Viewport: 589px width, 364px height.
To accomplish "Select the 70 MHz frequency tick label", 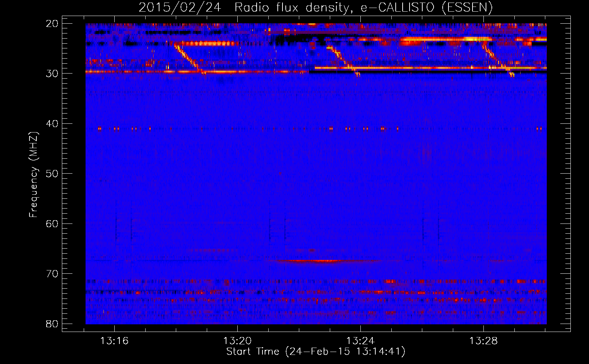I will click(52, 274).
